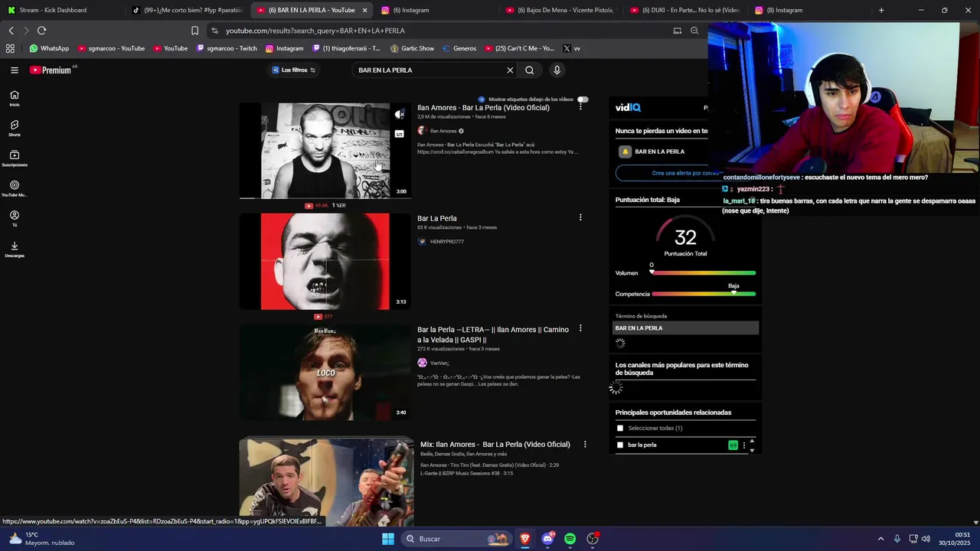
Task: Open Shorts in the YouTube sidebar
Action: coord(15,128)
